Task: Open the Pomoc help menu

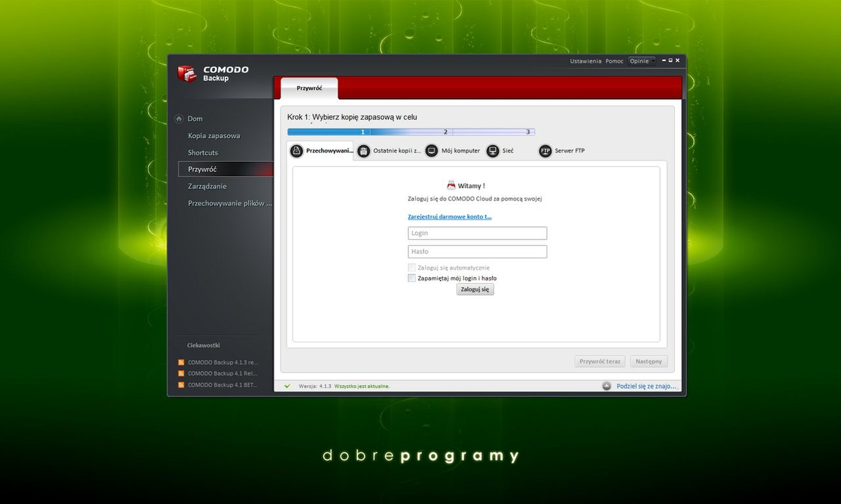Action: (614, 61)
